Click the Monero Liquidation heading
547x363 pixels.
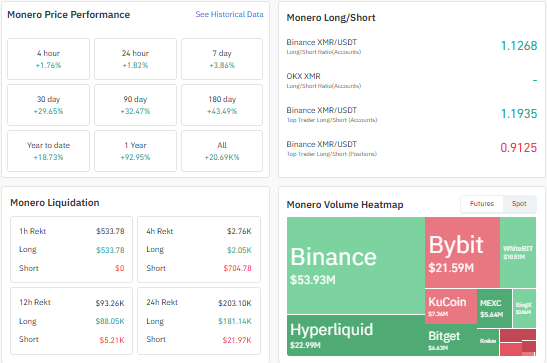click(x=55, y=203)
